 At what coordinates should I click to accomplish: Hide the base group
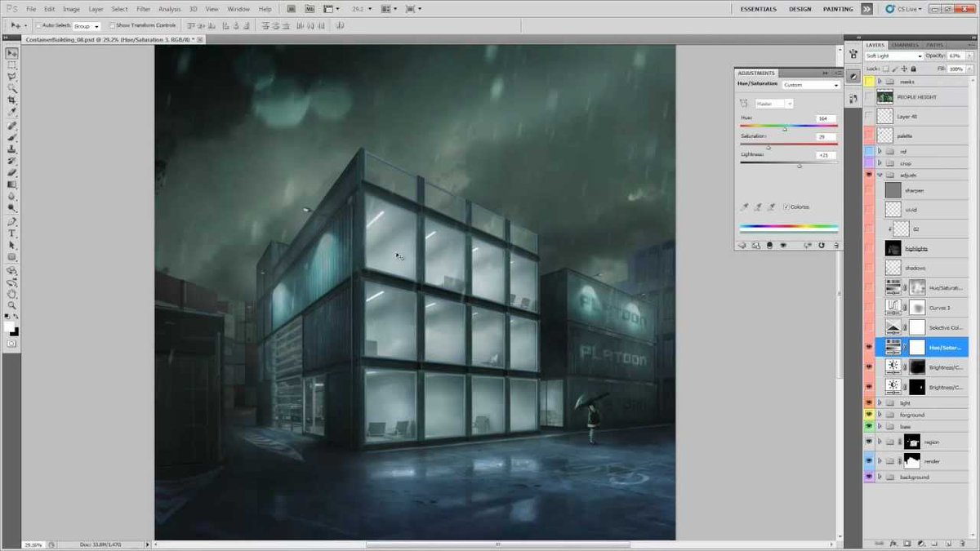pyautogui.click(x=869, y=426)
